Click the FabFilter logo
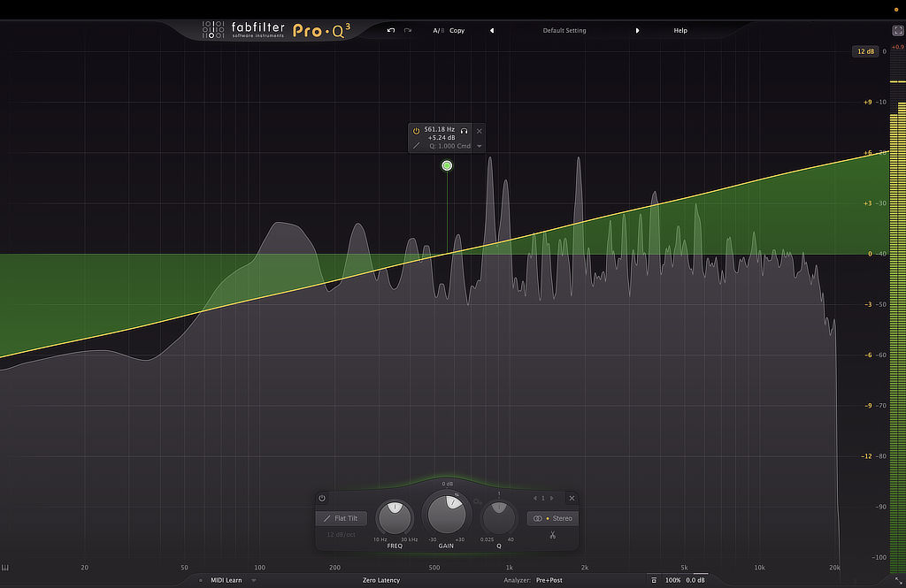This screenshot has width=906, height=588. (x=257, y=28)
